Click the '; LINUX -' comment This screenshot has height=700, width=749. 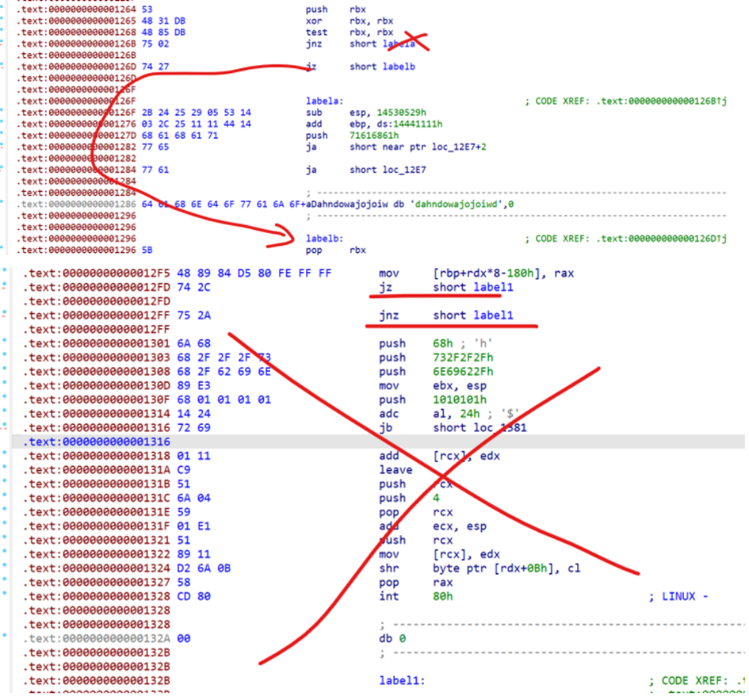pos(678,596)
